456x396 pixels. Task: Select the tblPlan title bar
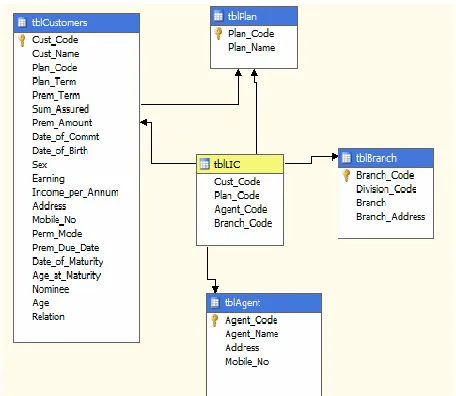pos(254,16)
